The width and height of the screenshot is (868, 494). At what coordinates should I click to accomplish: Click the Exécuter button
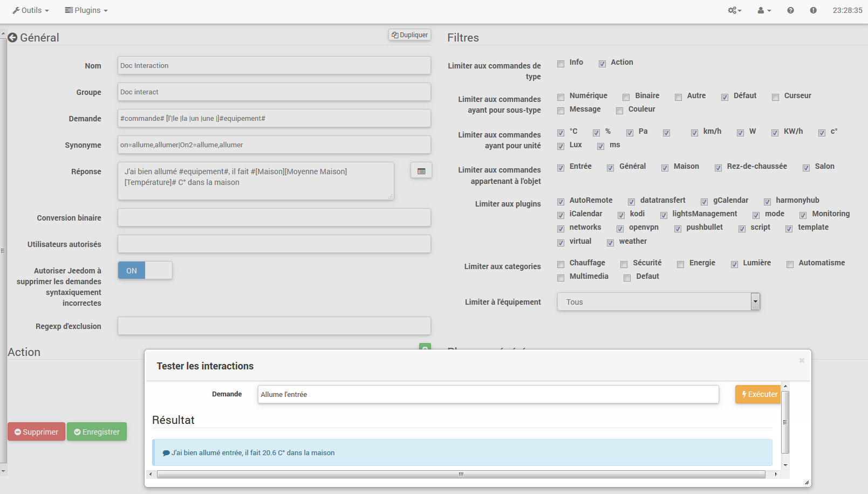[758, 394]
